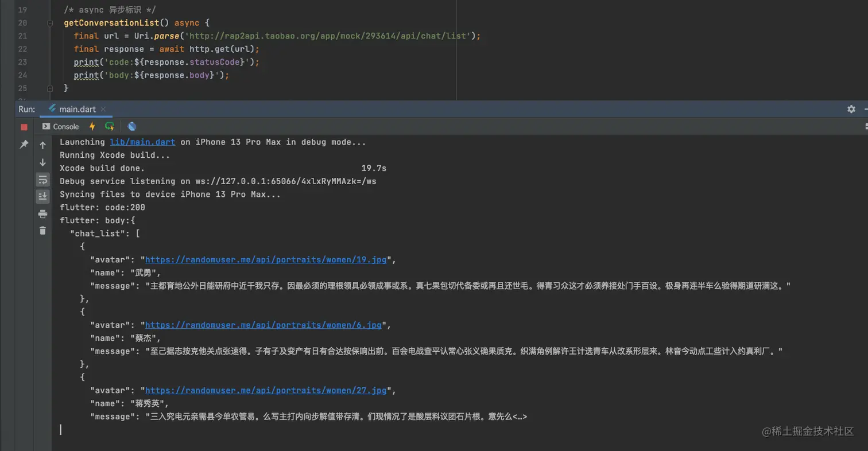
Task: Click fold end marker at line 25
Action: coord(50,88)
